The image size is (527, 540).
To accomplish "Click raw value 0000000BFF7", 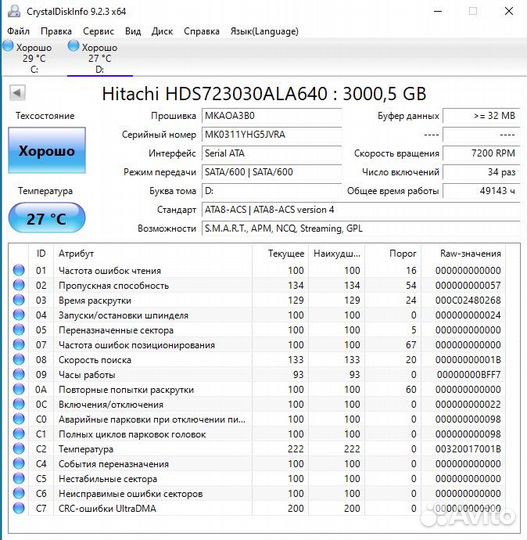I will (x=468, y=374).
